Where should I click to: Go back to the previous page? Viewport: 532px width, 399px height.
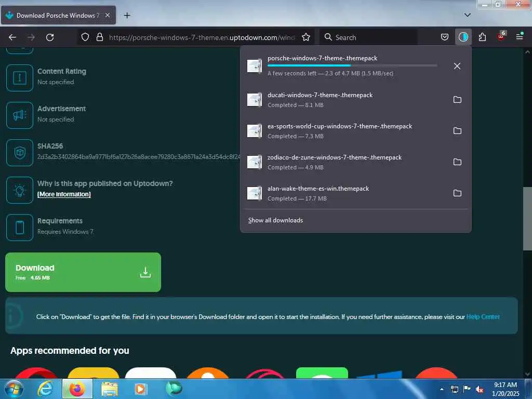[x=12, y=37]
